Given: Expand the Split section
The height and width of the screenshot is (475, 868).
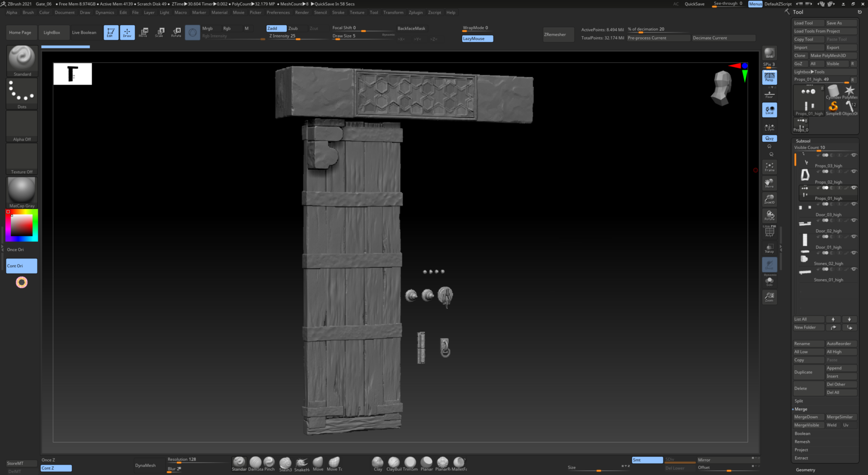Looking at the screenshot, I should pyautogui.click(x=799, y=401).
